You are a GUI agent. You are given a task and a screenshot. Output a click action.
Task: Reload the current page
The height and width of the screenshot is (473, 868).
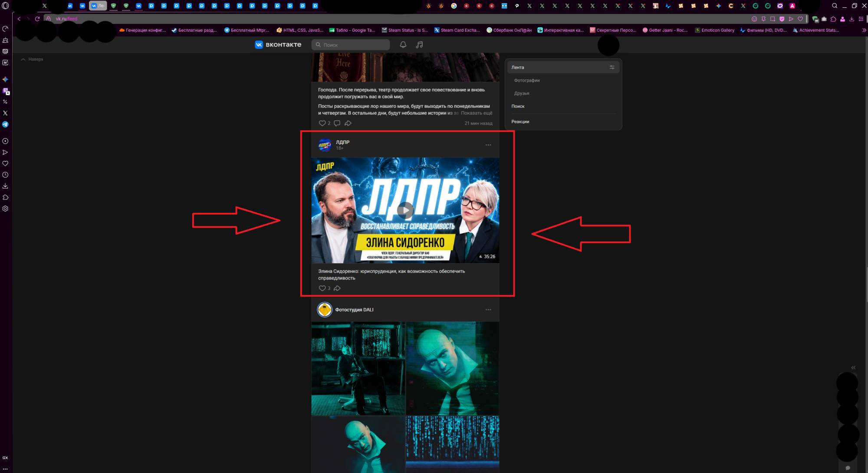pyautogui.click(x=37, y=19)
